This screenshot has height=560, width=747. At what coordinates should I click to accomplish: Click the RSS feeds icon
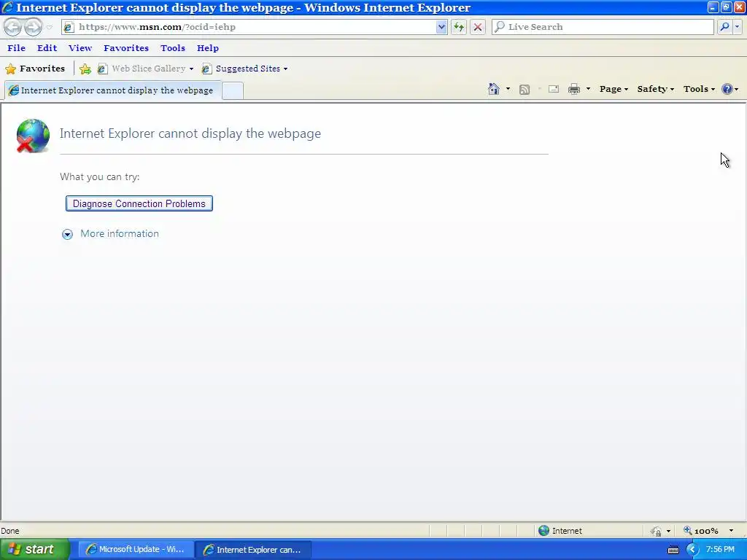click(x=525, y=90)
